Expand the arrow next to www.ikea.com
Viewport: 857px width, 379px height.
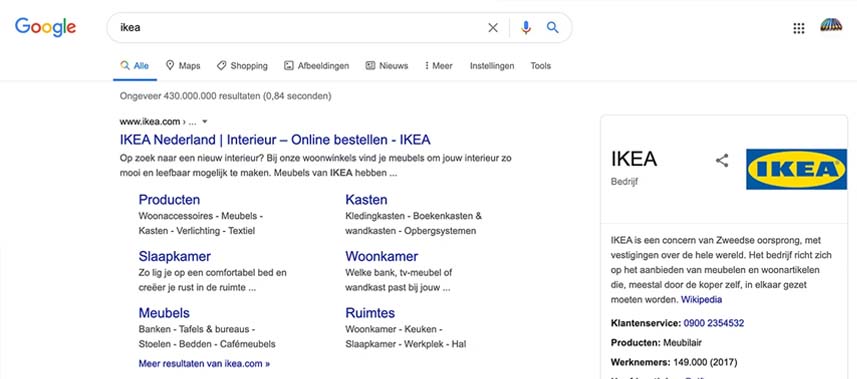click(204, 121)
